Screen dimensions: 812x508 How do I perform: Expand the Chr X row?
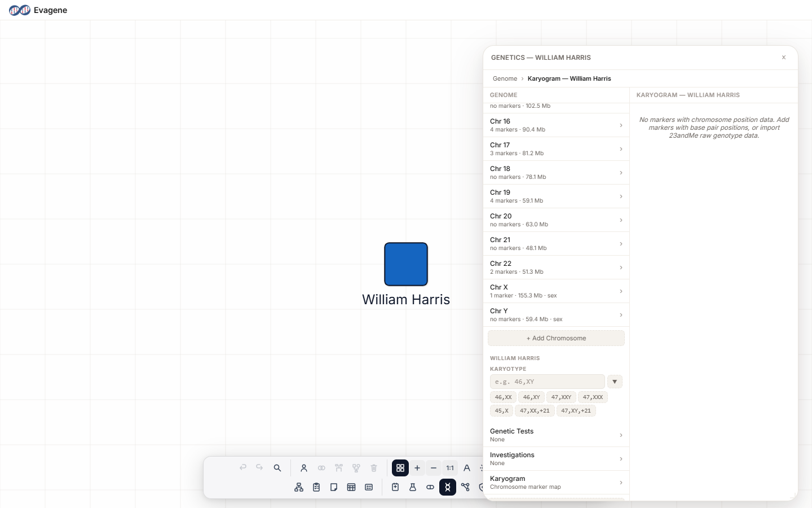tap(556, 291)
